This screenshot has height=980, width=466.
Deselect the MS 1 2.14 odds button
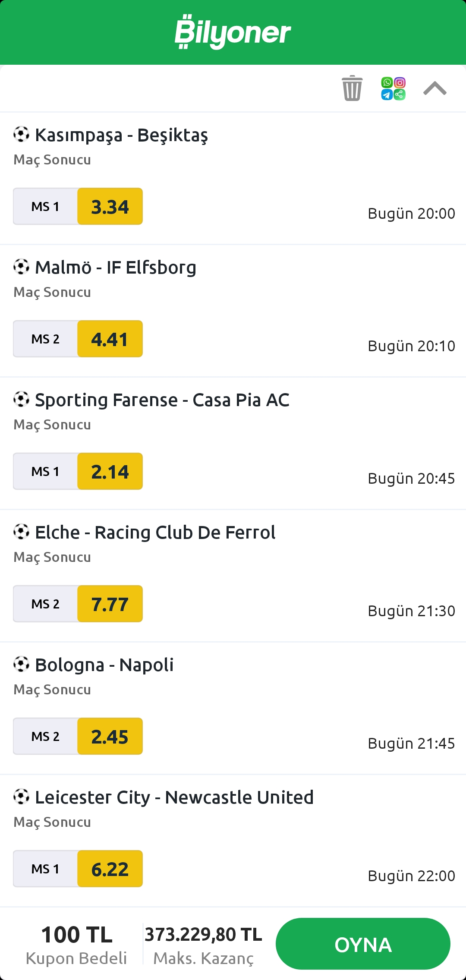tap(78, 471)
